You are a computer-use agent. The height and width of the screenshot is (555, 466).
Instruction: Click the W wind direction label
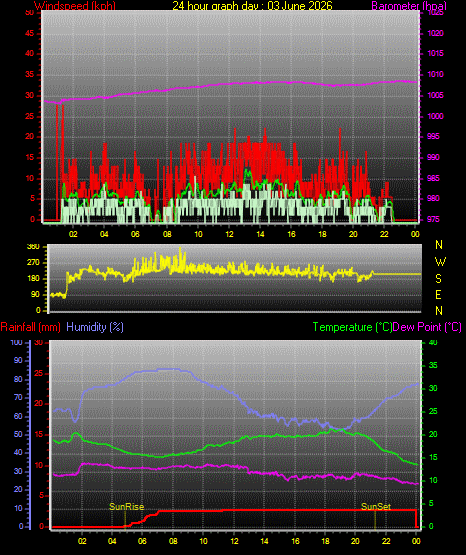[440, 262]
